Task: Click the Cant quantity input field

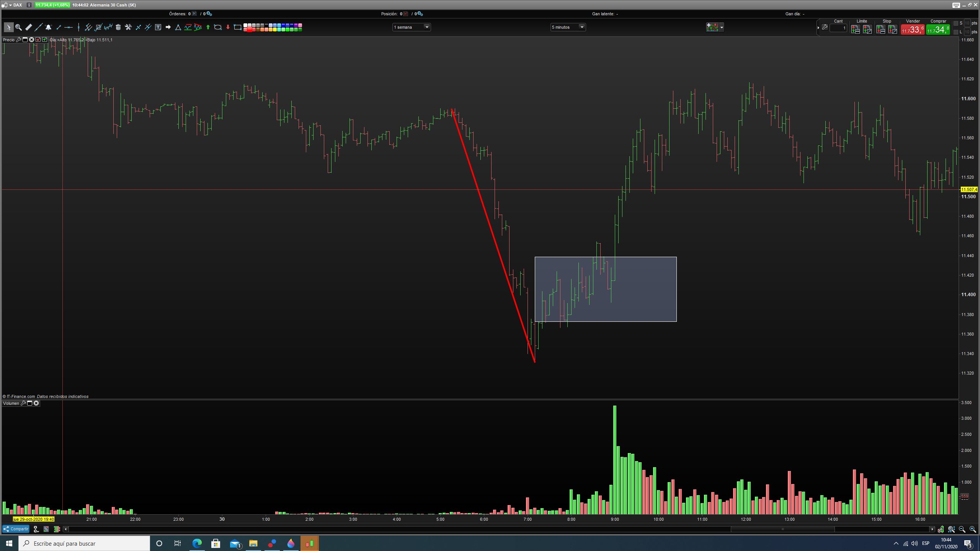Action: click(x=838, y=28)
